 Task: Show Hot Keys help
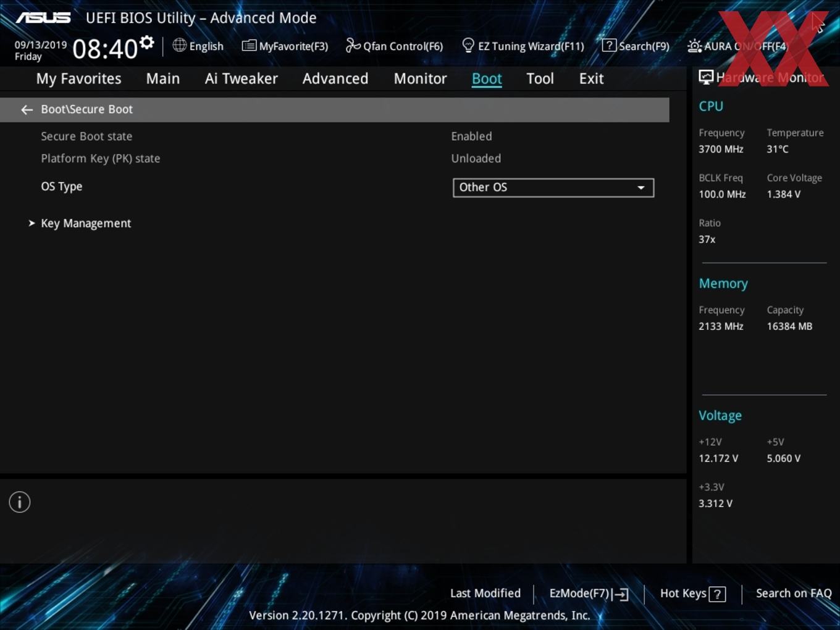(692, 594)
